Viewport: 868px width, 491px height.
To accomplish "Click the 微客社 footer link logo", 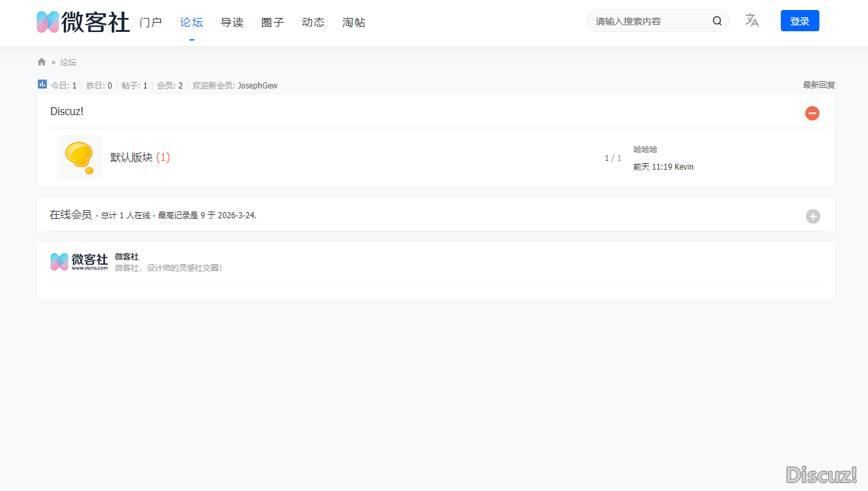I will (x=79, y=261).
